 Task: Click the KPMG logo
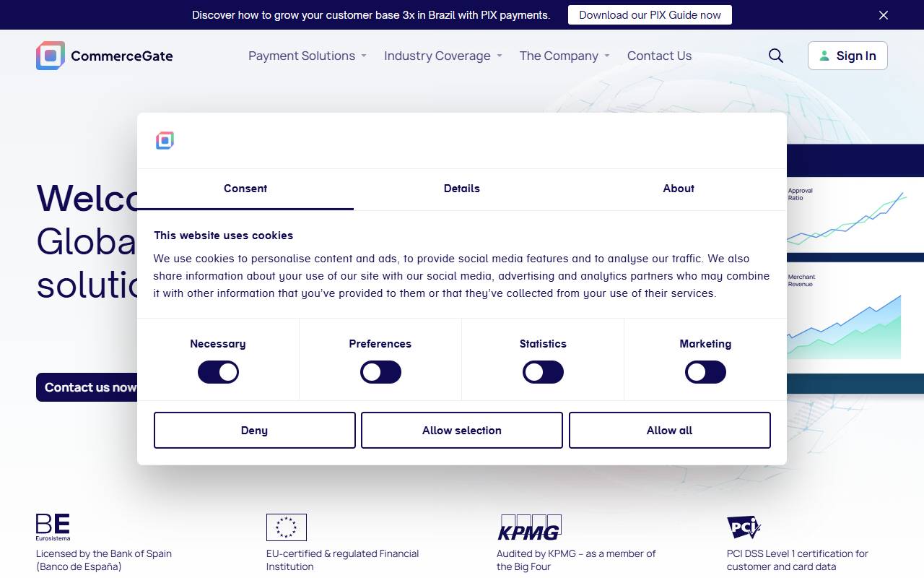click(x=529, y=527)
